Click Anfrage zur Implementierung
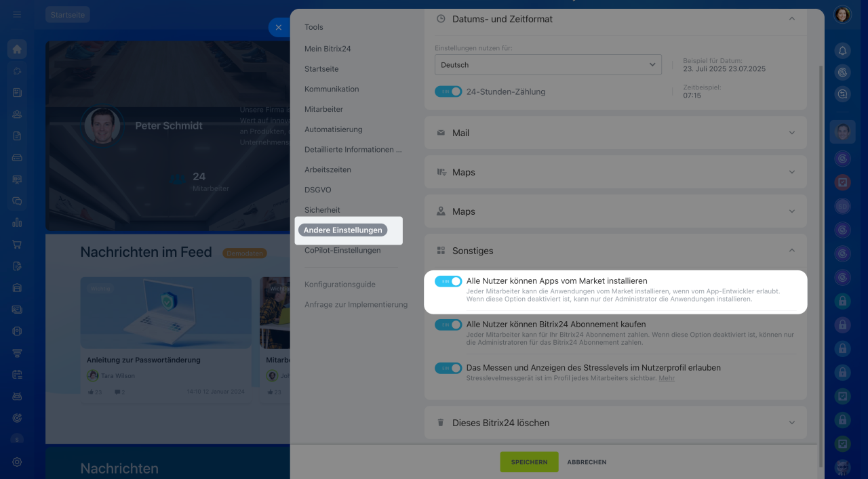Screen dimensions: 868x479 tap(356, 305)
